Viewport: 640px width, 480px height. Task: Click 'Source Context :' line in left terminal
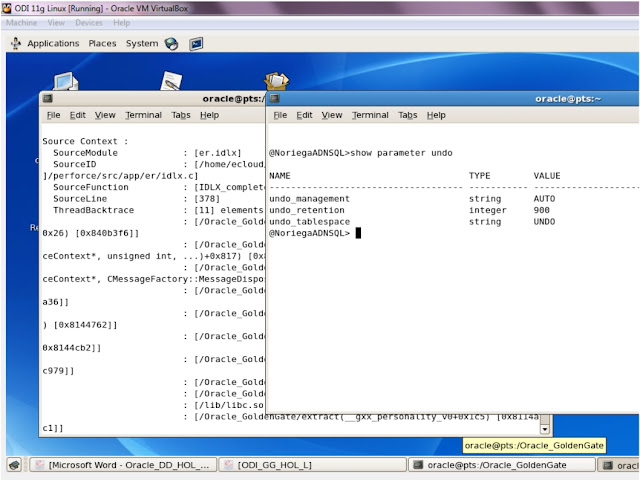(x=85, y=141)
